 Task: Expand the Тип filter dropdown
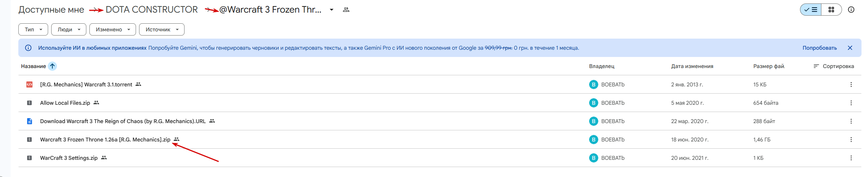(33, 29)
